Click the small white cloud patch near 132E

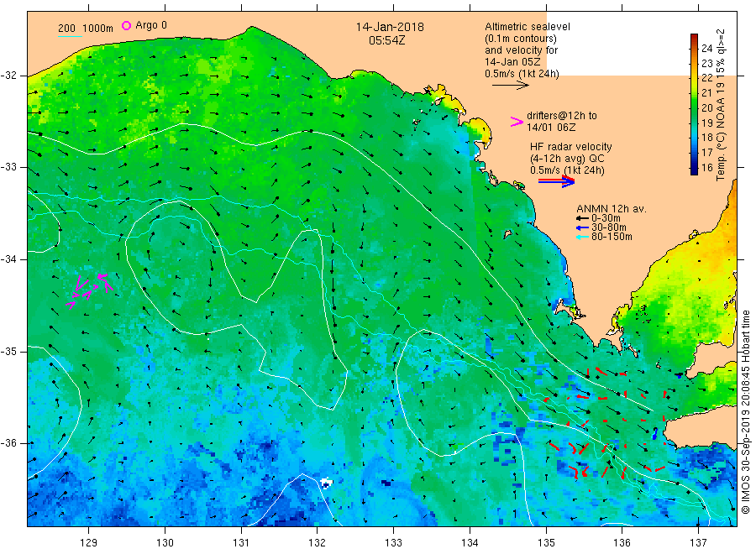[x=327, y=482]
